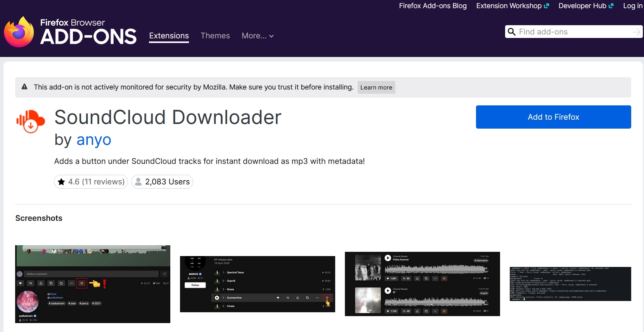This screenshot has width=644, height=332.
Task: Open the Chanel Beads waveform screenshot
Action: (422, 284)
